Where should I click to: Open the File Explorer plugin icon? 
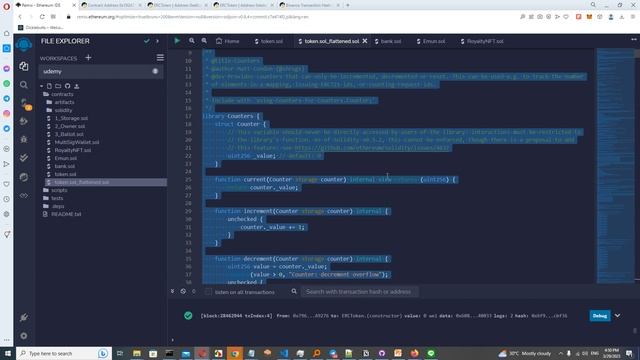[x=24, y=66]
